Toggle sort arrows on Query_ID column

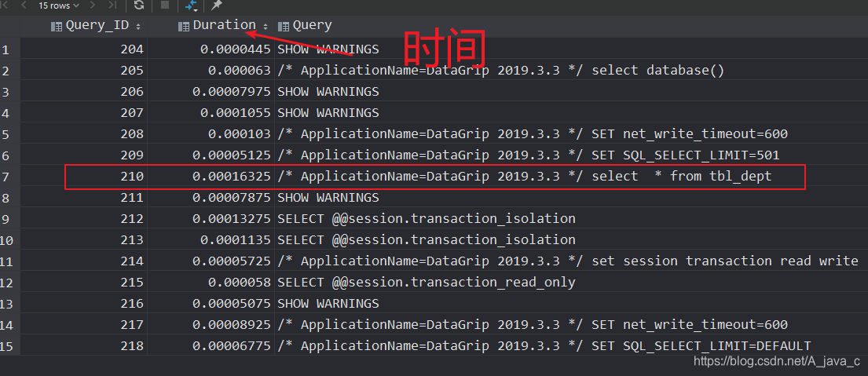(137, 26)
